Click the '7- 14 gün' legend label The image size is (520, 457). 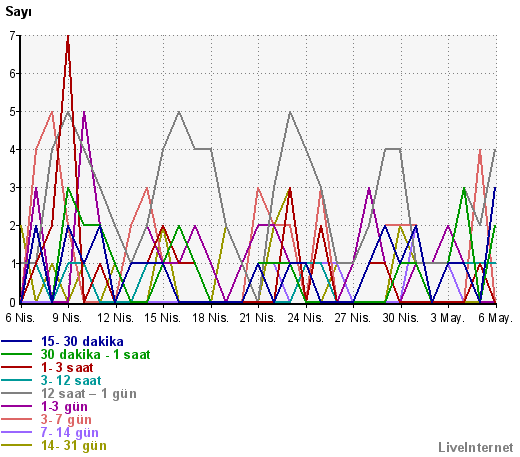(x=70, y=433)
